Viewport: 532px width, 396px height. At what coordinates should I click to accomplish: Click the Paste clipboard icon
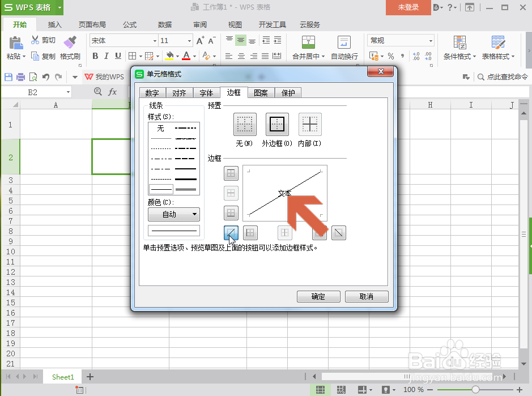tap(16, 43)
